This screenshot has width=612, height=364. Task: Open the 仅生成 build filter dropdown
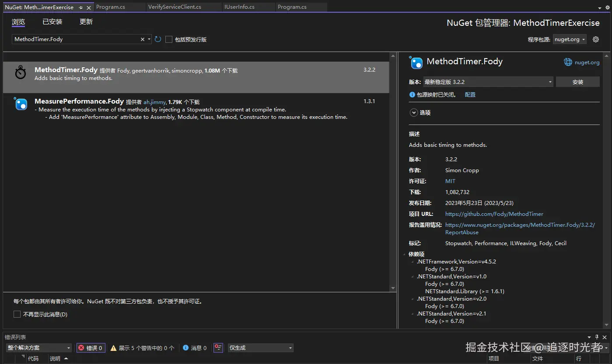(260, 348)
